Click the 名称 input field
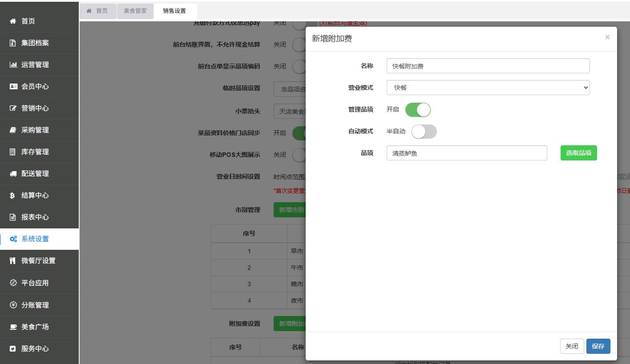Image resolution: width=630 pixels, height=364 pixels. [488, 66]
